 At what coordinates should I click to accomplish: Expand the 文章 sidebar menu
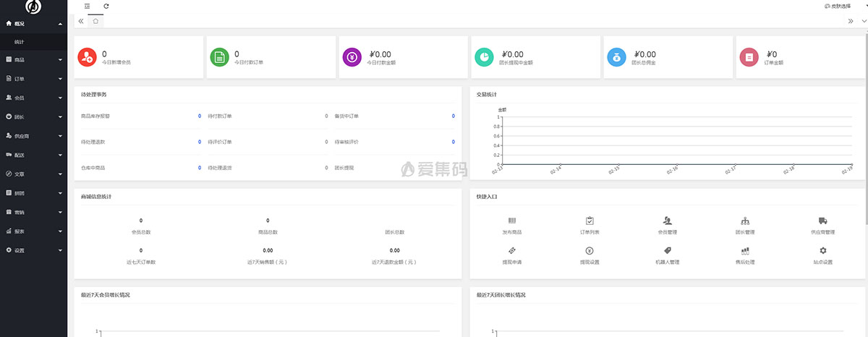point(33,174)
